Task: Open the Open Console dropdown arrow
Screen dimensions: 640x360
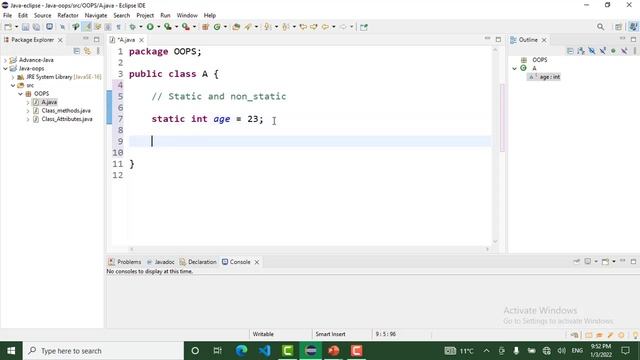Action: (x=613, y=261)
